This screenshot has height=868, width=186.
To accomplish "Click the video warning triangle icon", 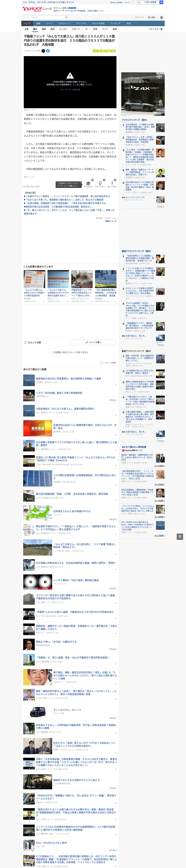I will 70,76.
